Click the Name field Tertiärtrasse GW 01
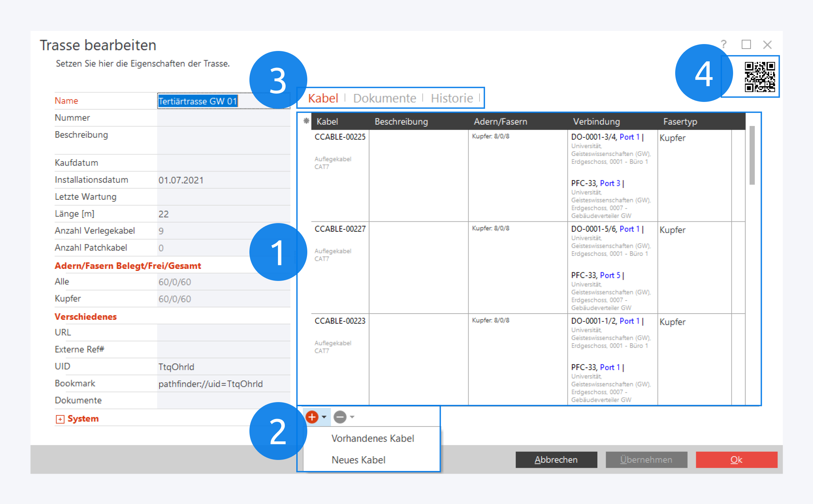The image size is (813, 504). pyautogui.click(x=197, y=101)
